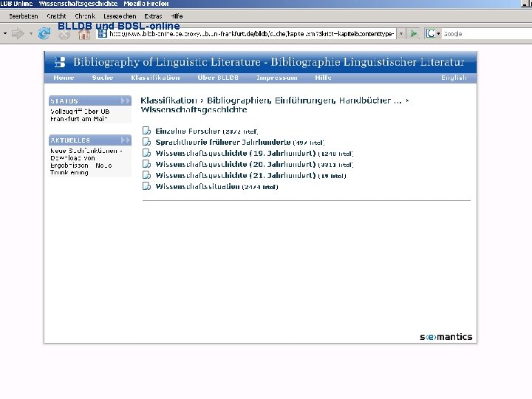
Task: Click document icon beside Wissenschaftsgeschichte (20. Jahrhundert)
Action: pyautogui.click(x=146, y=164)
